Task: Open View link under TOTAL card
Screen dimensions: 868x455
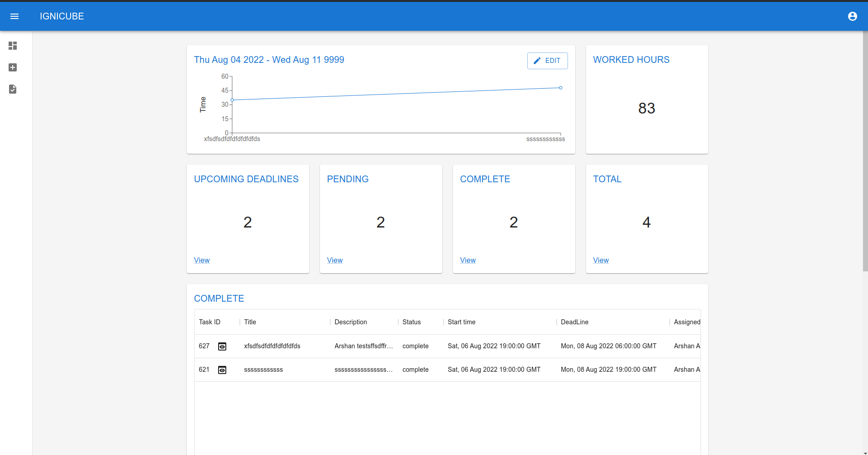Action: (x=601, y=260)
